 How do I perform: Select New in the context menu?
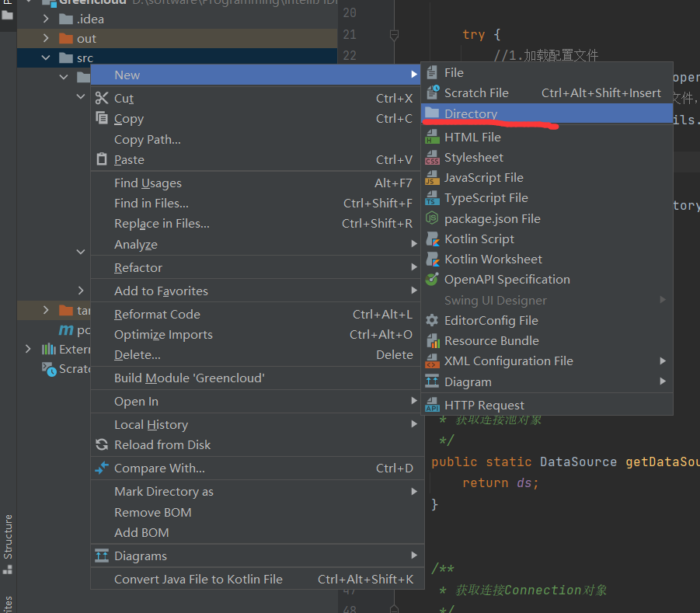257,75
